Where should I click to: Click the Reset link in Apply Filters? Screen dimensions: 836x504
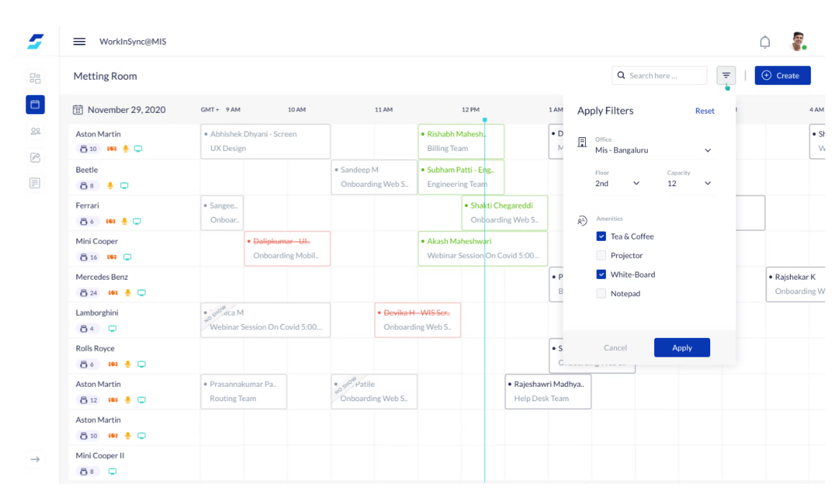pos(704,111)
